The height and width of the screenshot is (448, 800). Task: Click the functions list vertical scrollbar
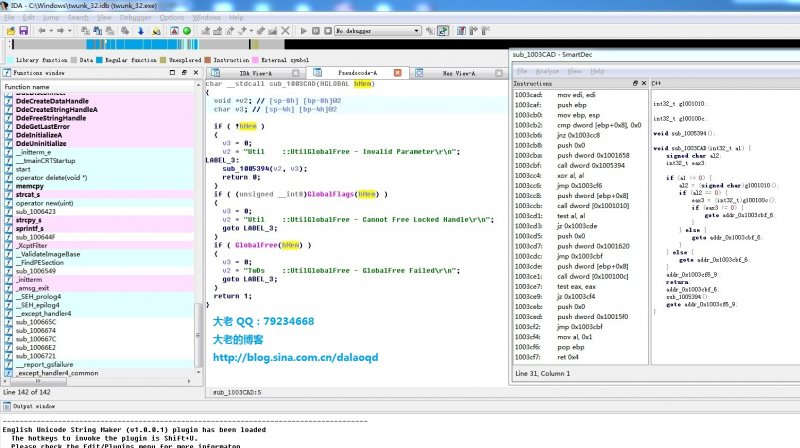tap(198, 335)
